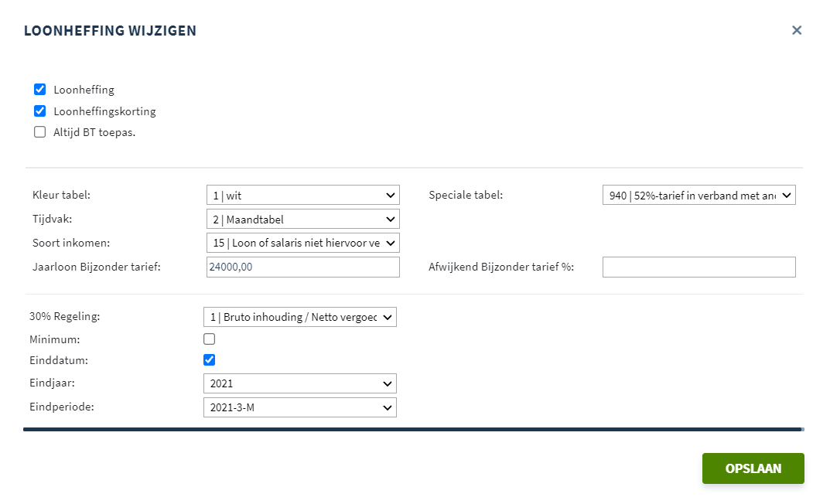Open the Speciale tabel dropdown
The height and width of the screenshot is (504, 830).
(x=698, y=196)
